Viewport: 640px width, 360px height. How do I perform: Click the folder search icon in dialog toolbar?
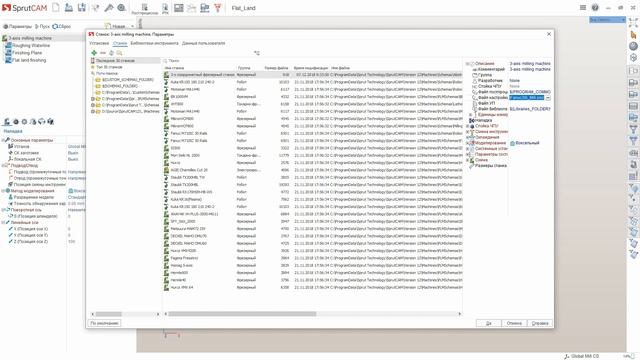[119, 53]
